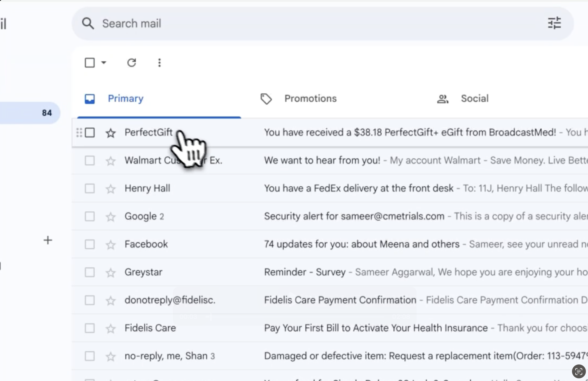Expand the select dropdown arrow
This screenshot has width=588, height=381.
[104, 63]
